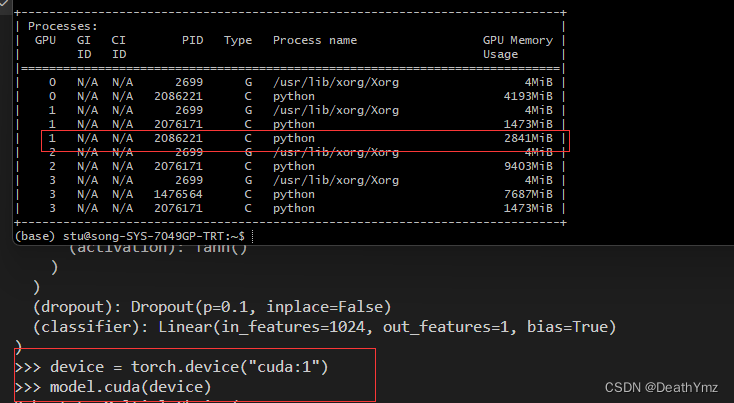The width and height of the screenshot is (734, 403).
Task: Click /usr/lib/xorg/Xorg on GPU 3 row
Action: (336, 180)
